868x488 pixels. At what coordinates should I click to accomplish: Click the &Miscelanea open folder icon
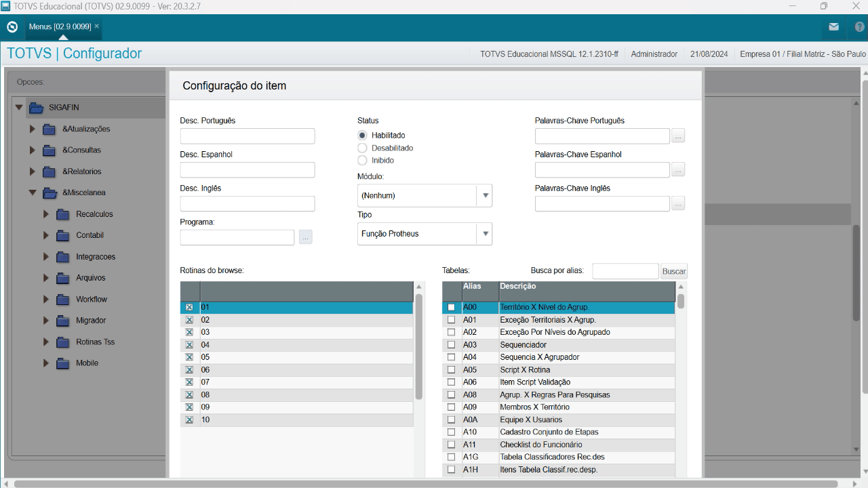coord(50,193)
